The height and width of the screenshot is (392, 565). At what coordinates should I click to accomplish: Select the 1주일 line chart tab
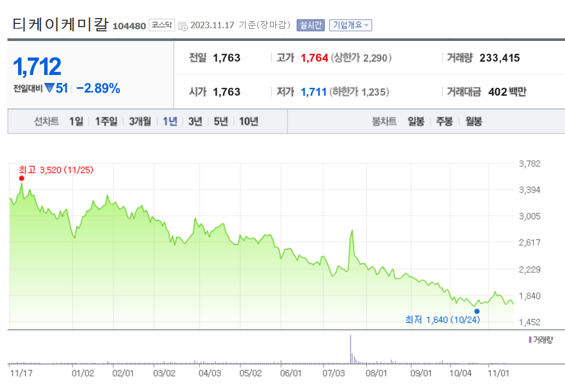(106, 121)
